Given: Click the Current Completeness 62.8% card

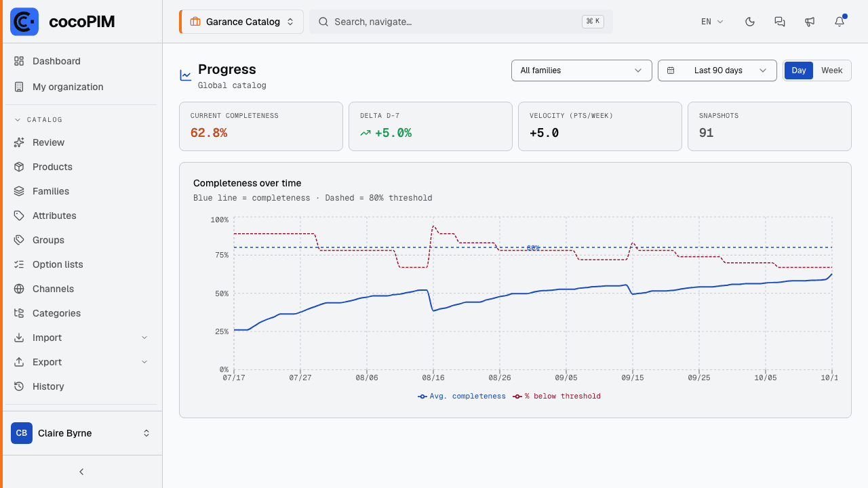Looking at the screenshot, I should (261, 126).
